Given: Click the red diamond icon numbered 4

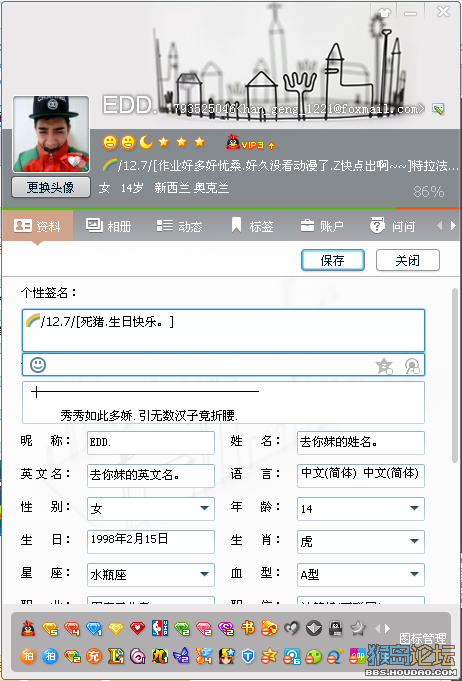Looking at the screenshot, I should click(72, 628).
